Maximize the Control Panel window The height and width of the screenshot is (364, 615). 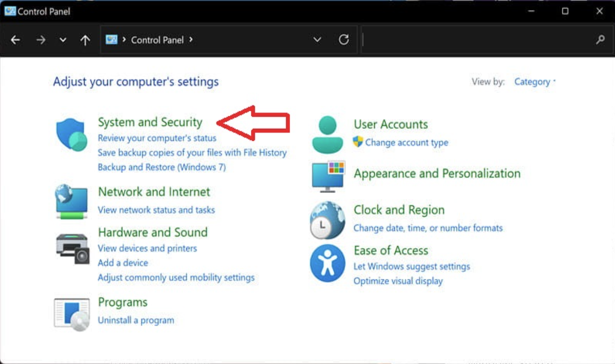[565, 11]
